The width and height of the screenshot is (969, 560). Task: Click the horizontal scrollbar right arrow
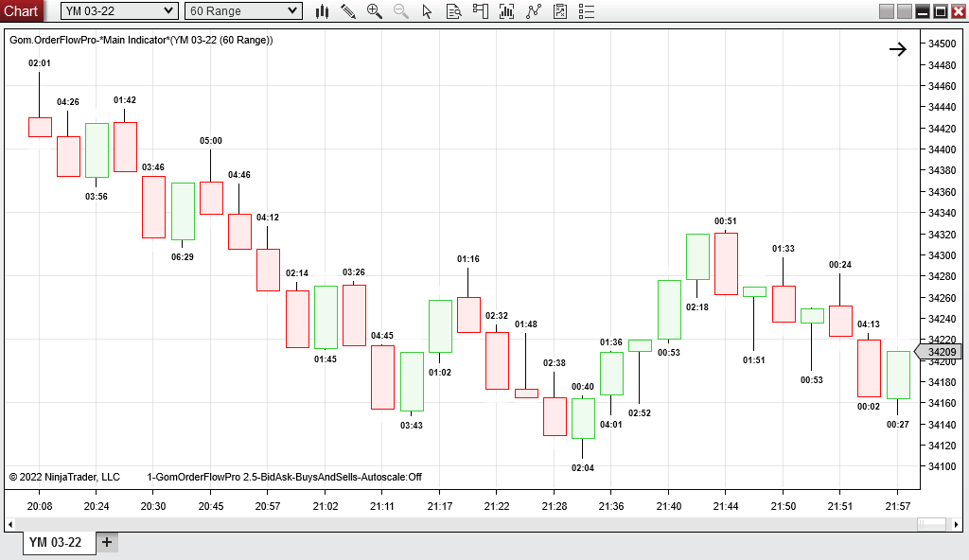point(956,525)
